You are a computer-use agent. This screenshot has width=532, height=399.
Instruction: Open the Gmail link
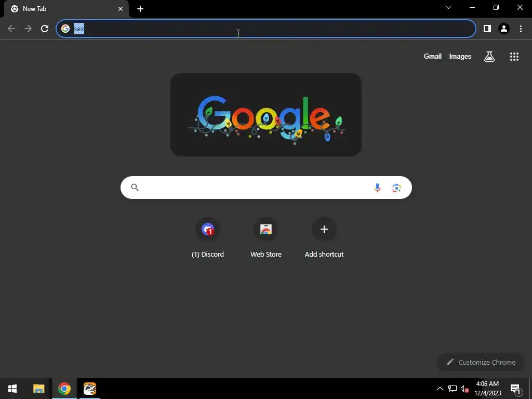pos(432,56)
